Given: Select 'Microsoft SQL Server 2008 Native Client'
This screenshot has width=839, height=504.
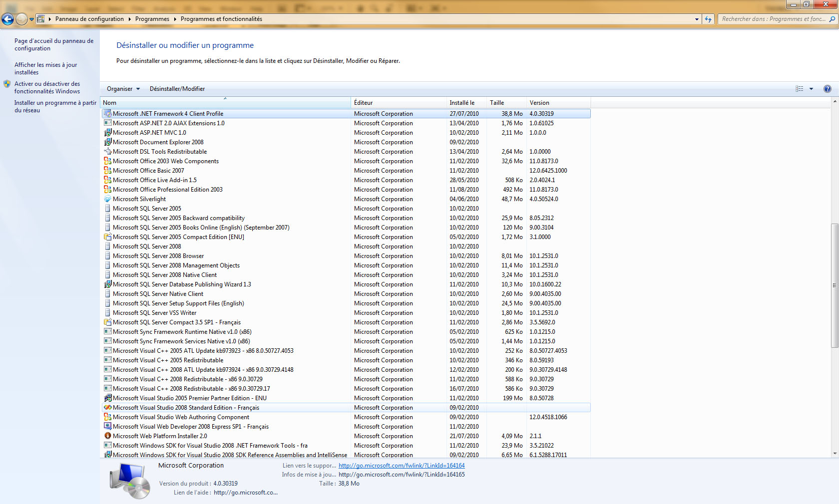Looking at the screenshot, I should (346, 275).
